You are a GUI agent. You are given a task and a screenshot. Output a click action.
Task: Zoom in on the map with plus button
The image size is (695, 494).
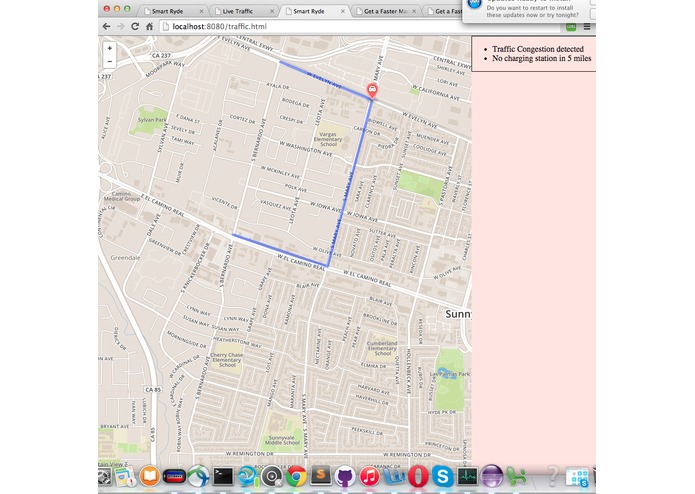[x=109, y=48]
